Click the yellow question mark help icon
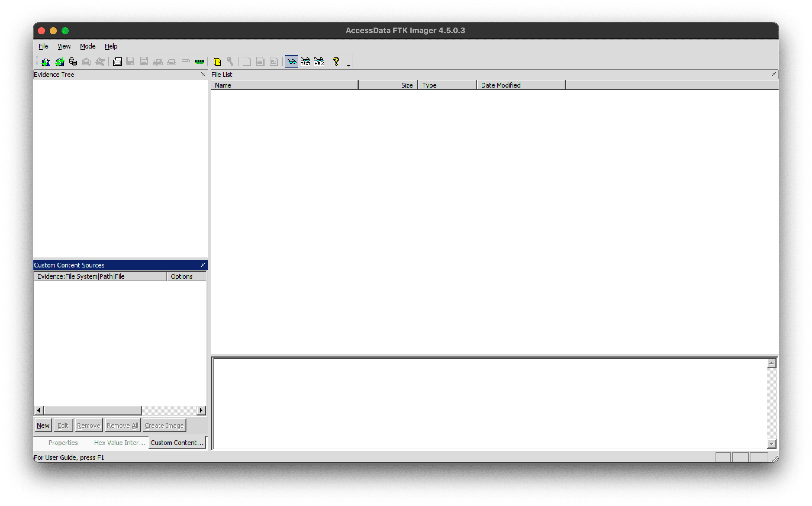The image size is (812, 506). (336, 62)
